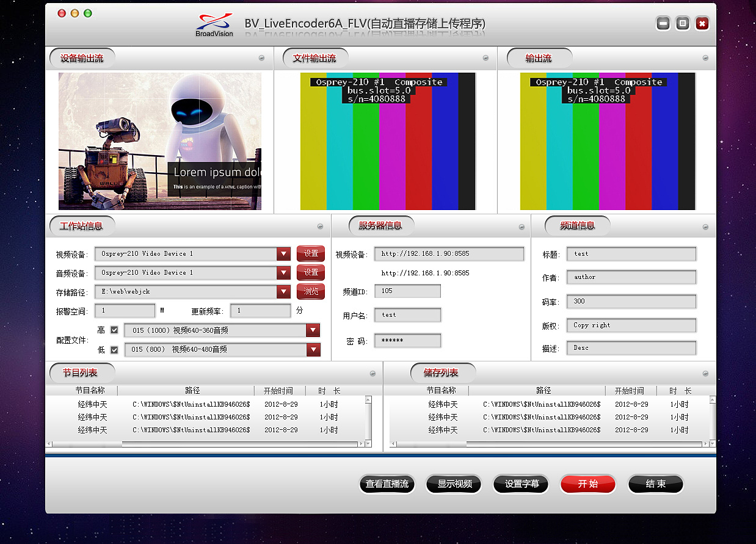Click the BroadVision logo

[214, 24]
